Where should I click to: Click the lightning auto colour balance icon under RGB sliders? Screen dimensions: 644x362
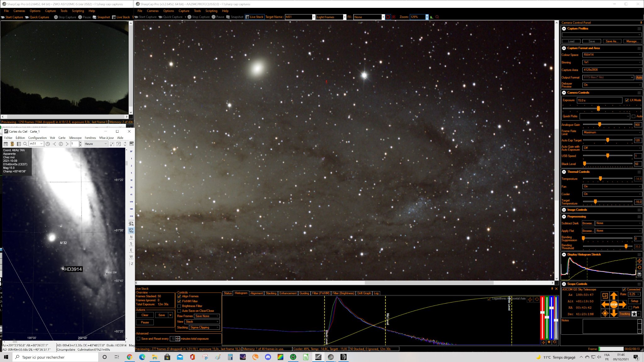point(543,343)
